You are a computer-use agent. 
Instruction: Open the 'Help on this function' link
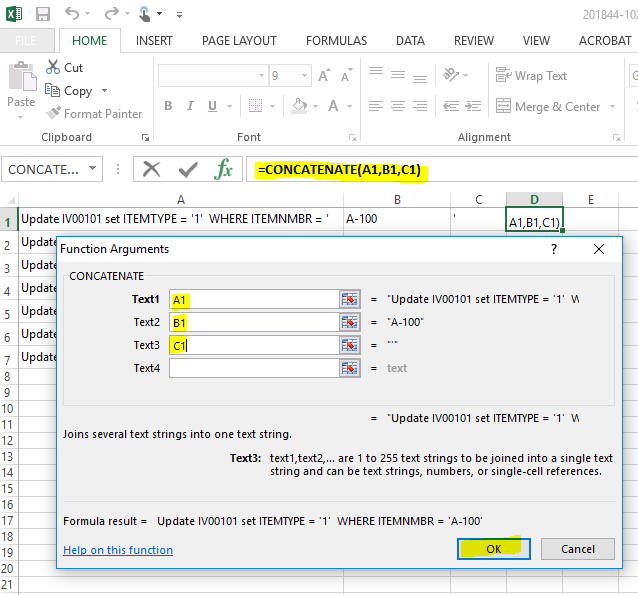point(118,550)
